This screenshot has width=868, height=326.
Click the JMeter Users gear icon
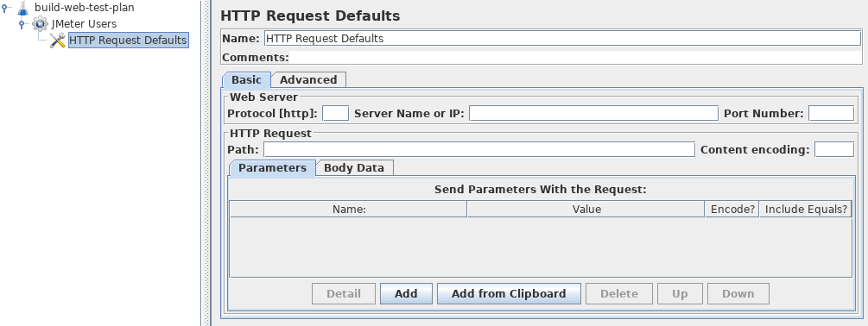40,24
